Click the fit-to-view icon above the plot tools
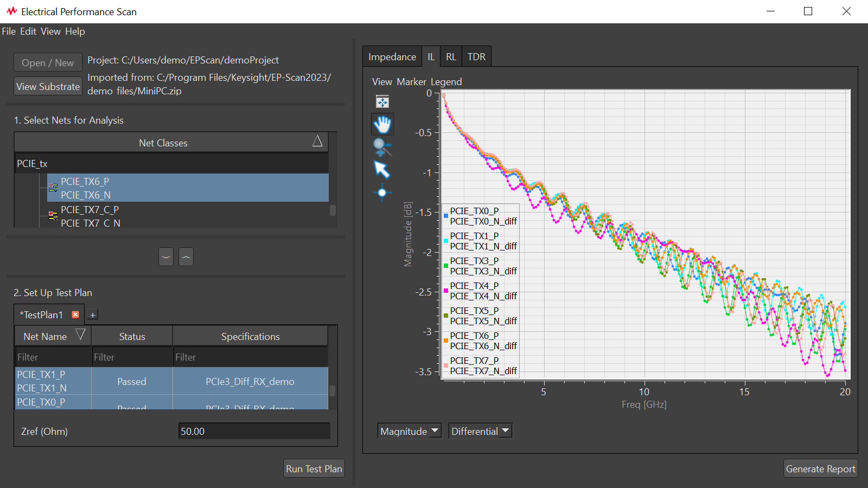Viewport: 868px width, 488px height. (x=382, y=102)
